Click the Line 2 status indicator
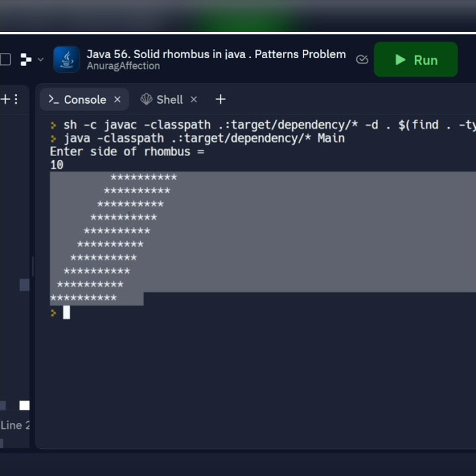476x476 pixels. point(15,425)
